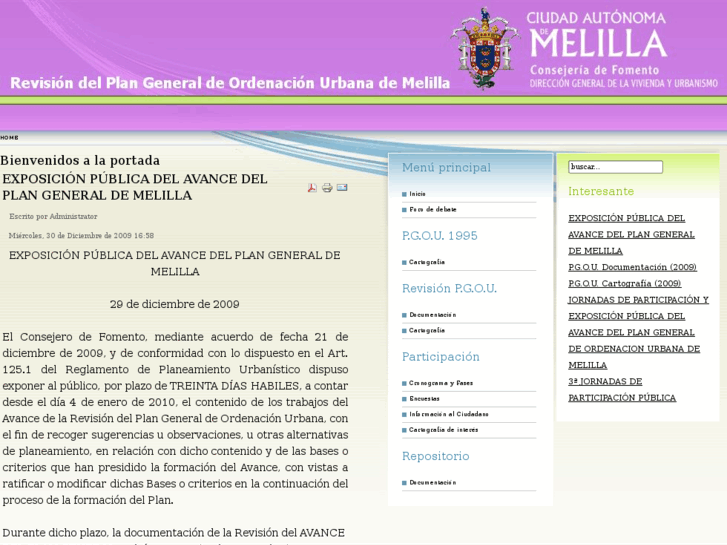
Task: Open Jornadas de Participación y Exposición Pública link
Action: pyautogui.click(x=638, y=332)
